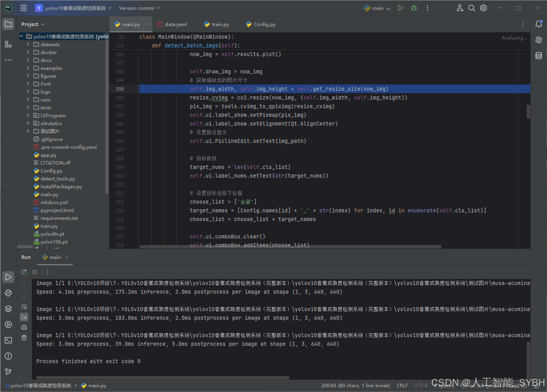This screenshot has width=547, height=392.
Task: Open the Database tool window
Action: [539, 56]
